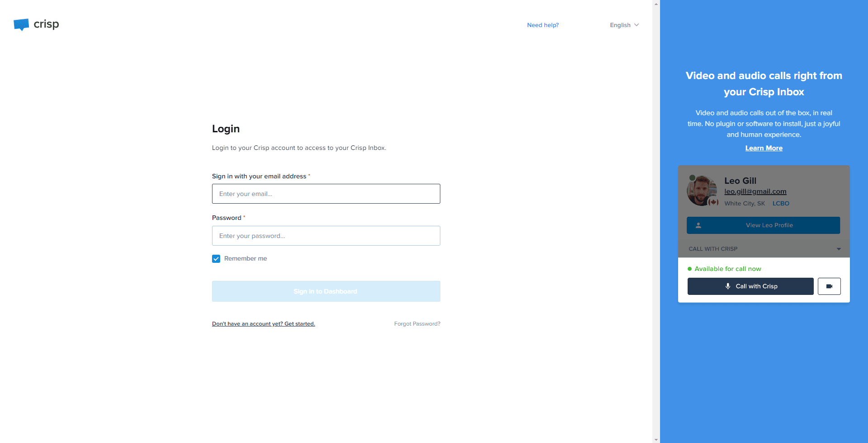Click the 'Available for call now' status
The height and width of the screenshot is (443, 868).
click(x=724, y=269)
